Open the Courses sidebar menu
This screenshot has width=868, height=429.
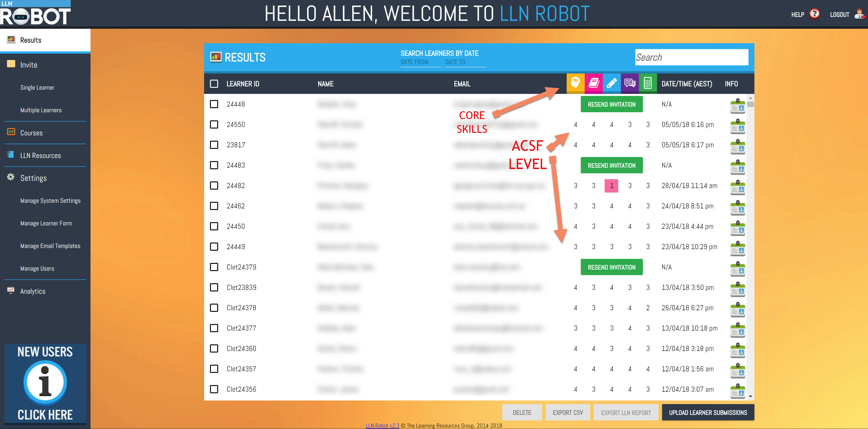(45, 133)
